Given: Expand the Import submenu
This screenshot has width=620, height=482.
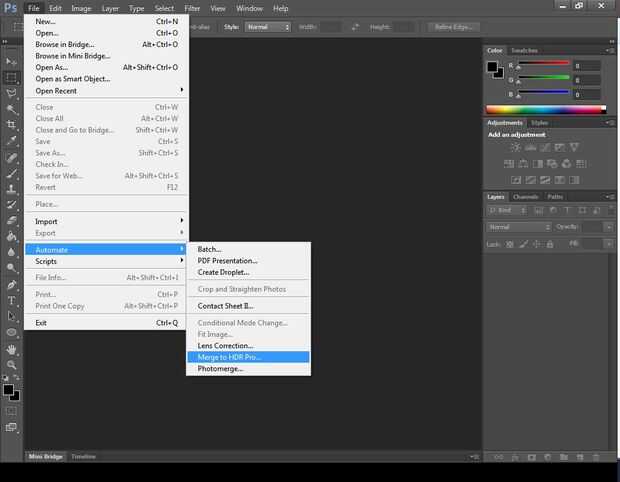Looking at the screenshot, I should click(x=108, y=221).
